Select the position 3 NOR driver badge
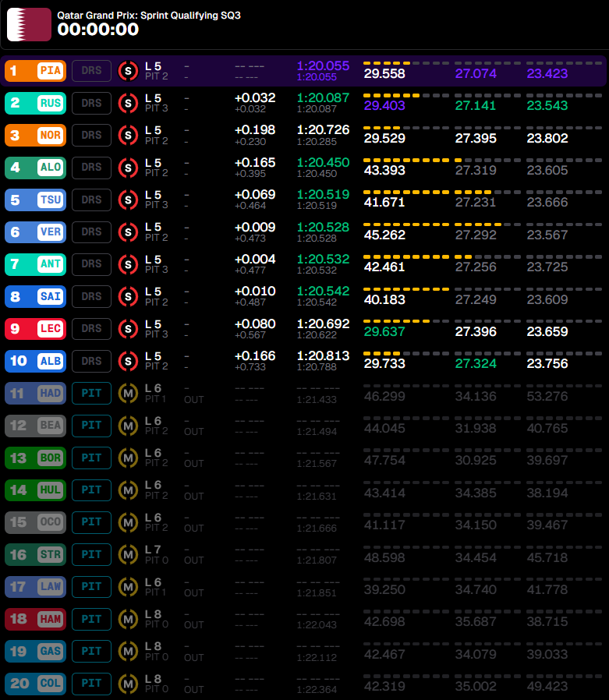This screenshot has width=609, height=700. [36, 136]
